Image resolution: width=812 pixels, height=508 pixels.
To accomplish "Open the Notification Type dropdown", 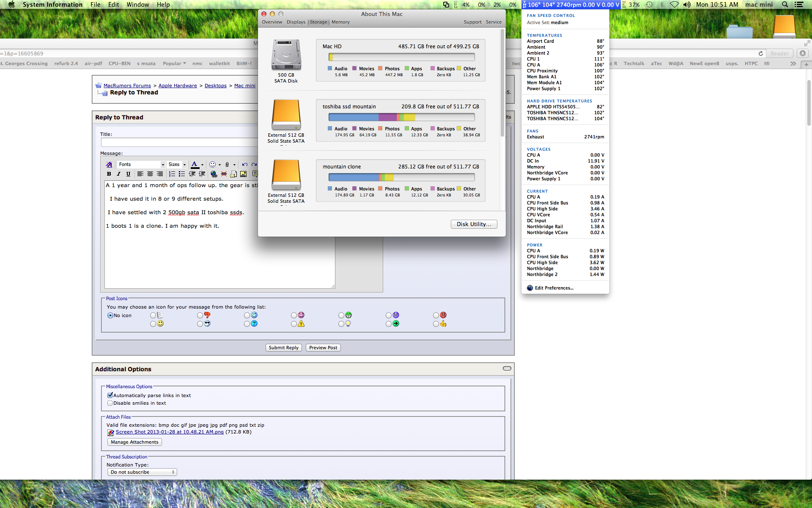I will click(142, 472).
